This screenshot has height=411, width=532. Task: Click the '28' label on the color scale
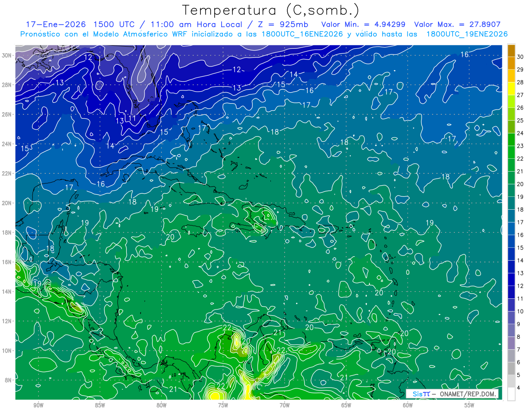(520, 82)
